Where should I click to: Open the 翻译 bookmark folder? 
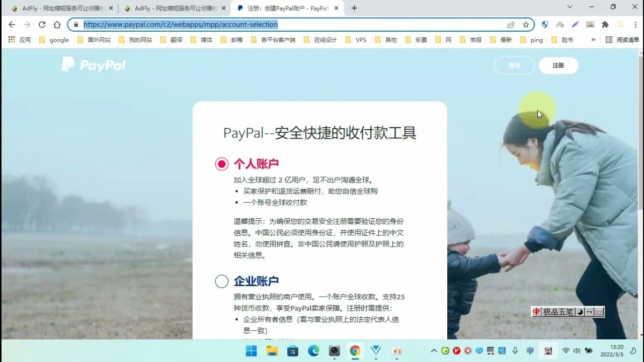pos(171,40)
